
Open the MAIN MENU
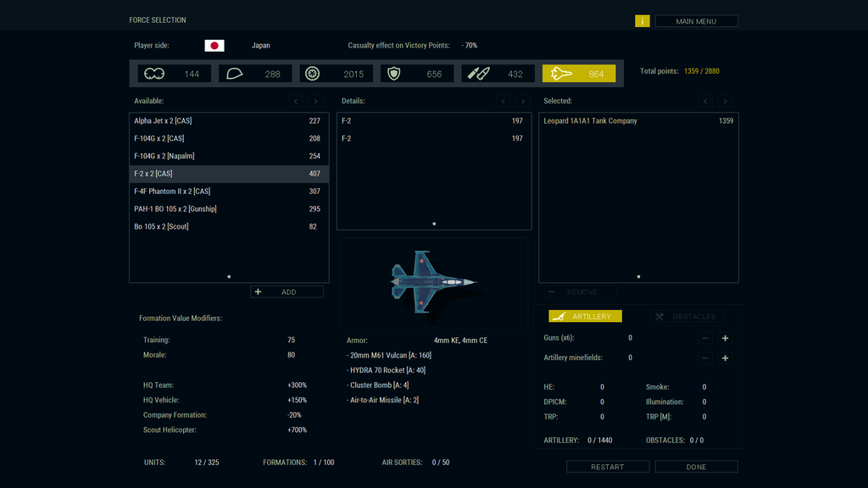(697, 21)
